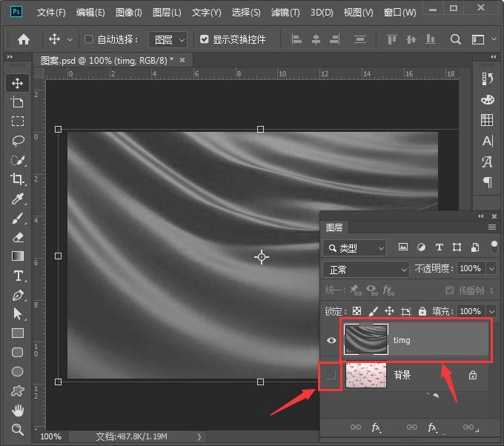Open workspace switcher dropdown arrow

pyautogui.click(x=494, y=39)
